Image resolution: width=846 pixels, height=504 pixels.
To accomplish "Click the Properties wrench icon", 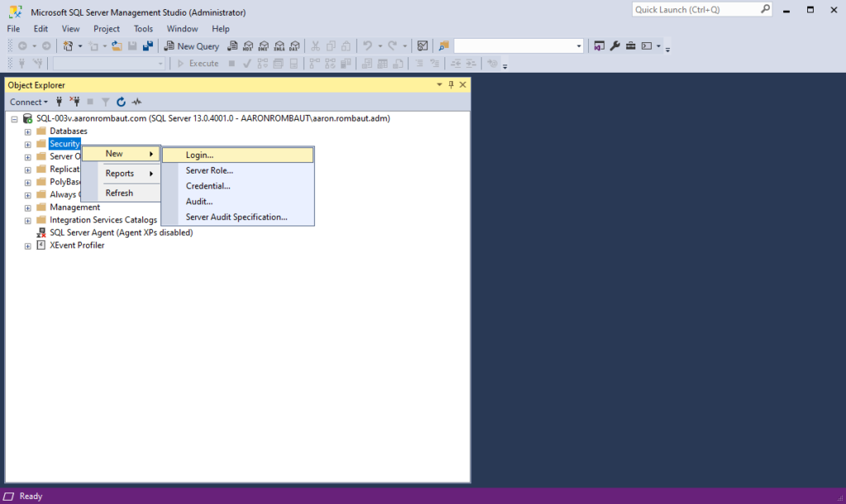I will pos(615,46).
